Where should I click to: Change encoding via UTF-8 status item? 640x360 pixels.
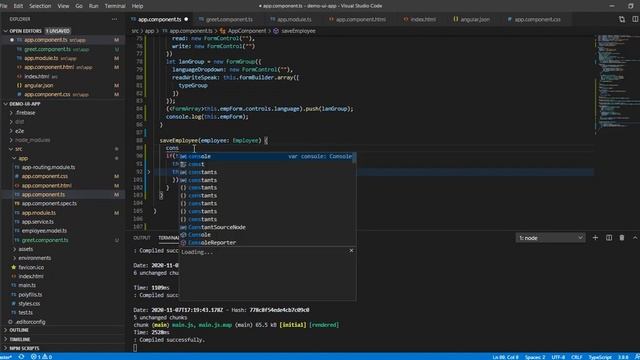(x=558, y=357)
